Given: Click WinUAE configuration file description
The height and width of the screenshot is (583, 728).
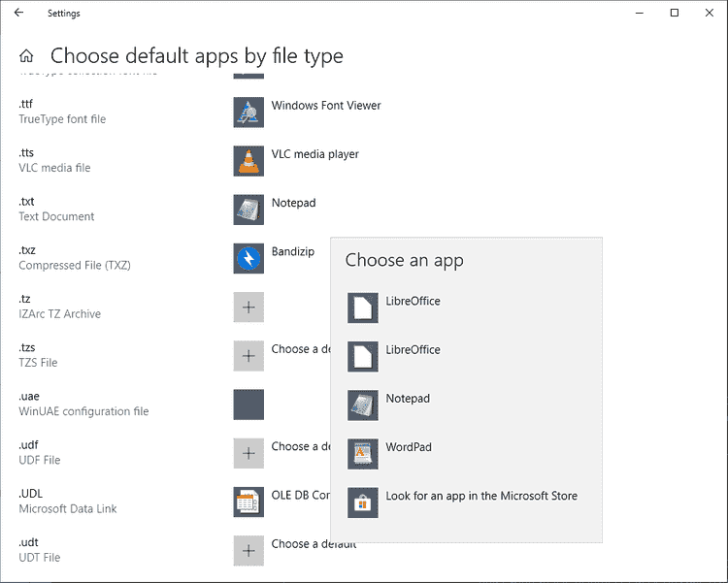Looking at the screenshot, I should click(83, 411).
